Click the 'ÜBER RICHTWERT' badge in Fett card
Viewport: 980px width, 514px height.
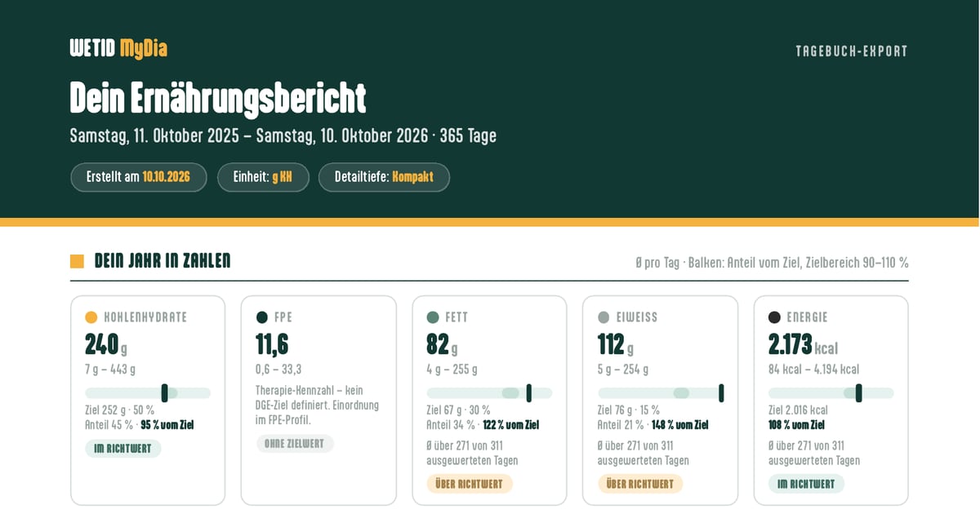(x=470, y=484)
